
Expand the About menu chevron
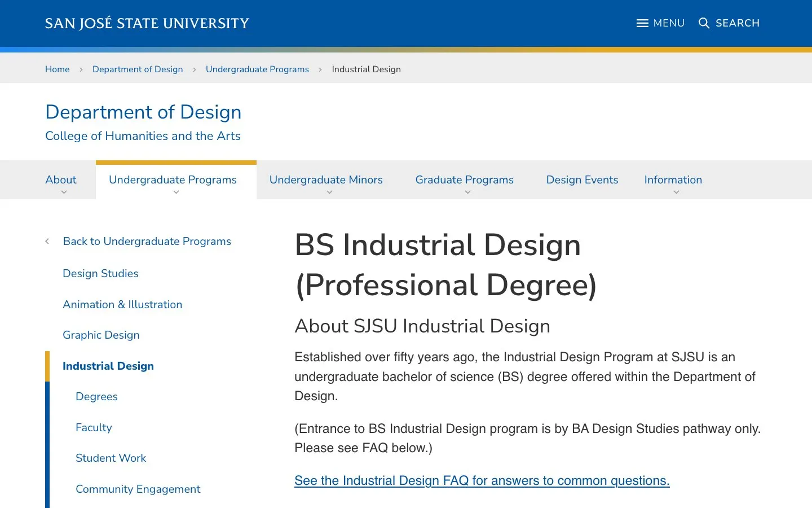click(64, 192)
